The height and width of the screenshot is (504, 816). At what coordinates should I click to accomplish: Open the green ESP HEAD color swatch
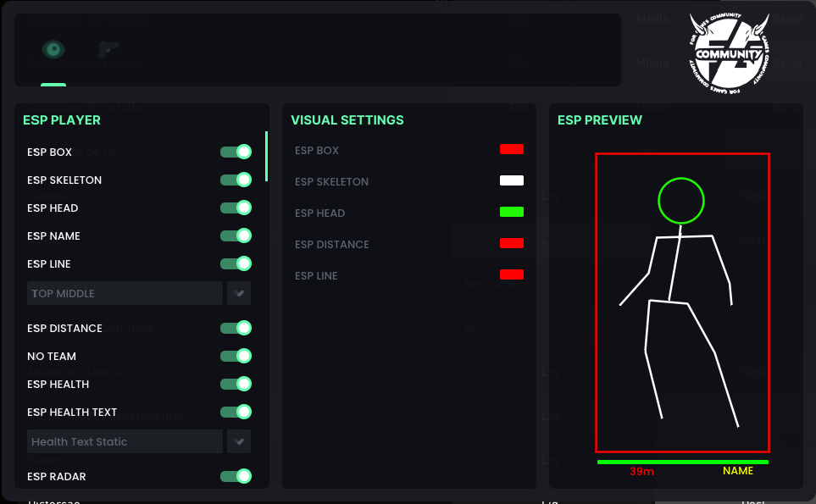[511, 212]
